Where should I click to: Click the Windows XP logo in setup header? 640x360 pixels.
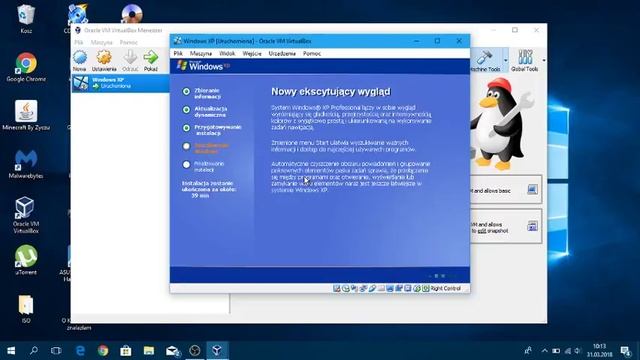point(203,66)
